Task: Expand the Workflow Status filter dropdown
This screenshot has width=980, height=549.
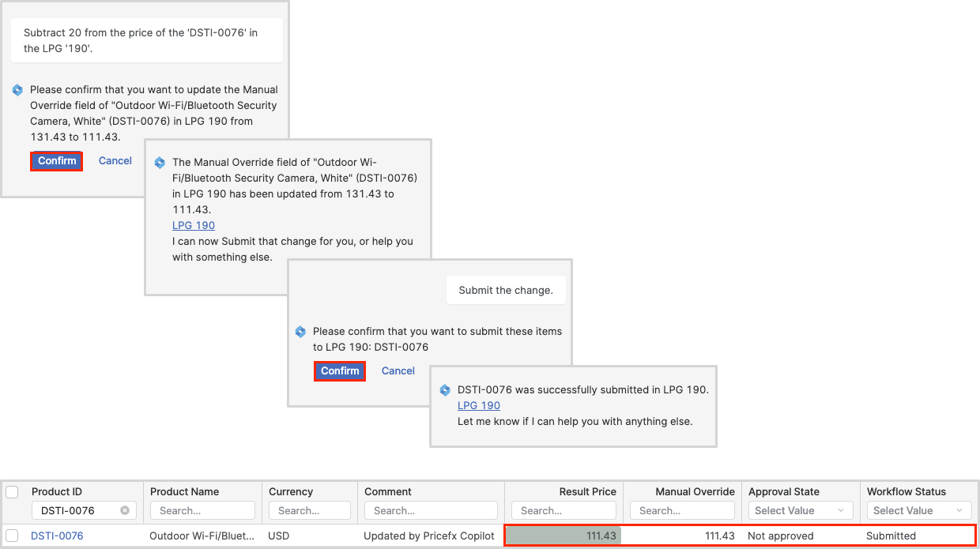Action: (x=919, y=510)
